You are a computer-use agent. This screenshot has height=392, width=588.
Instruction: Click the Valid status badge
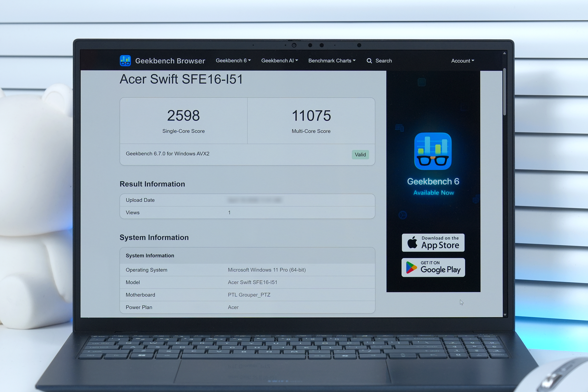click(360, 154)
